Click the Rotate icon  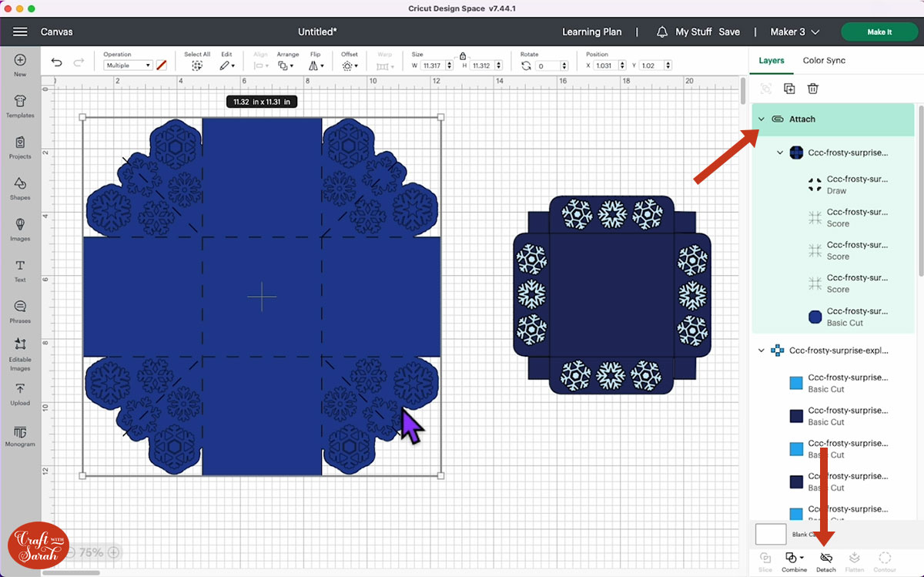click(527, 65)
